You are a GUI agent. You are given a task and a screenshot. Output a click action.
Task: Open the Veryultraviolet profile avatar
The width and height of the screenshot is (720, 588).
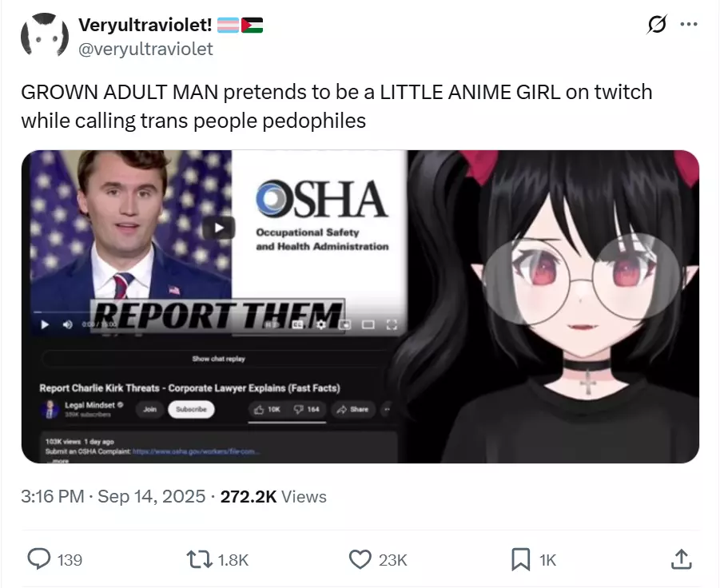tap(45, 35)
